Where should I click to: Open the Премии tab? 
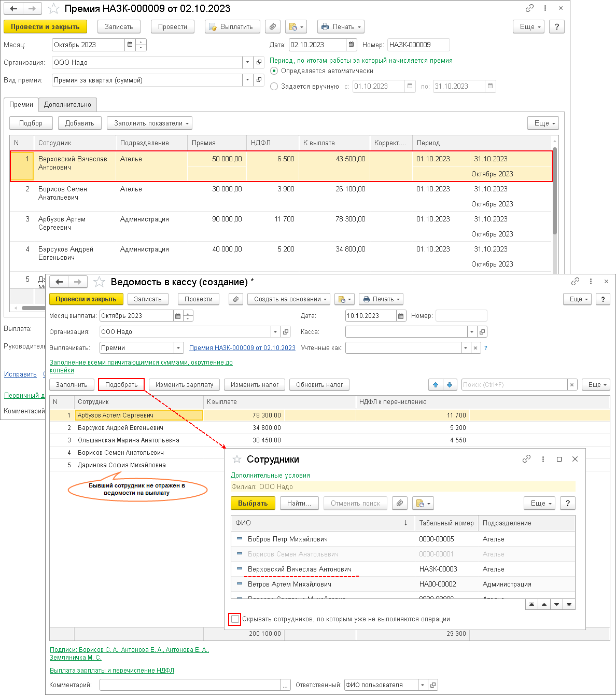[21, 105]
